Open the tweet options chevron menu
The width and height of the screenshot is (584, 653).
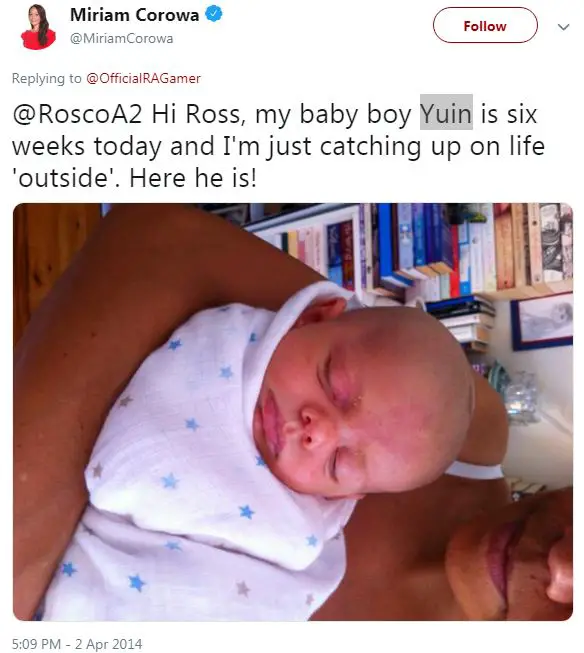563,27
